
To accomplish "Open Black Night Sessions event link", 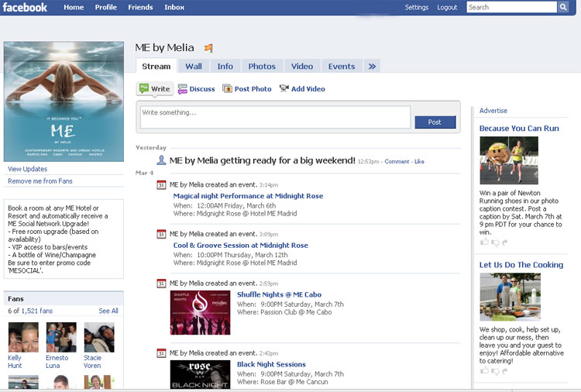I will click(271, 364).
